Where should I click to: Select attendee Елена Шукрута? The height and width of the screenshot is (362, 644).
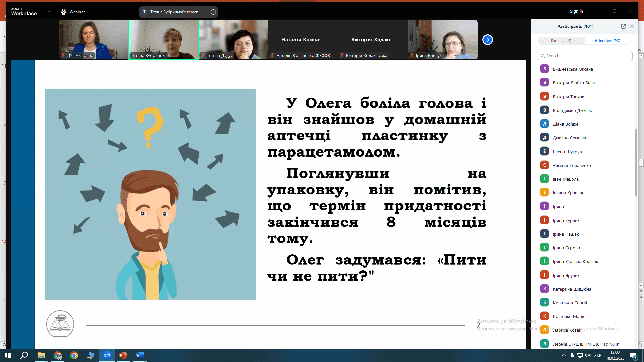pyautogui.click(x=585, y=152)
